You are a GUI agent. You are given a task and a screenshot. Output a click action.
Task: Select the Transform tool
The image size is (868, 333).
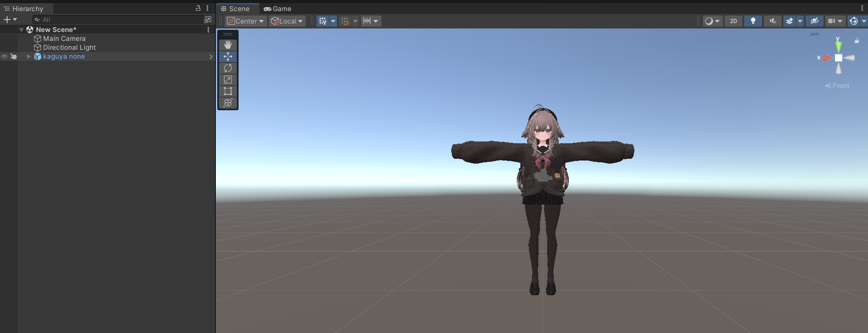click(x=228, y=103)
